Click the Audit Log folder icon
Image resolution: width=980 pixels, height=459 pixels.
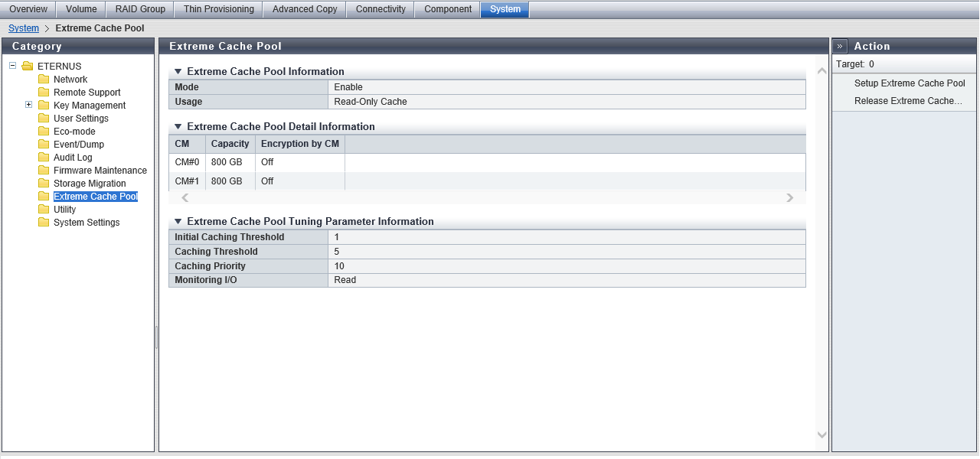point(44,158)
